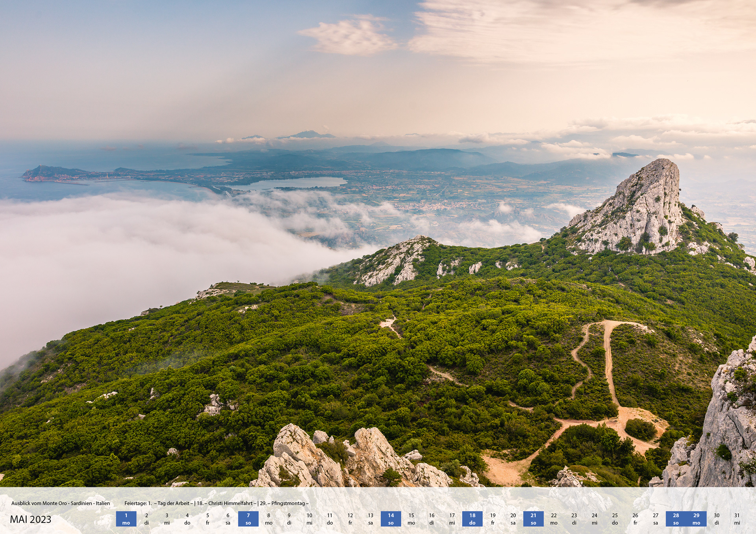This screenshot has width=756, height=534.
Task: Select day 5 fr
Action: 208,519
